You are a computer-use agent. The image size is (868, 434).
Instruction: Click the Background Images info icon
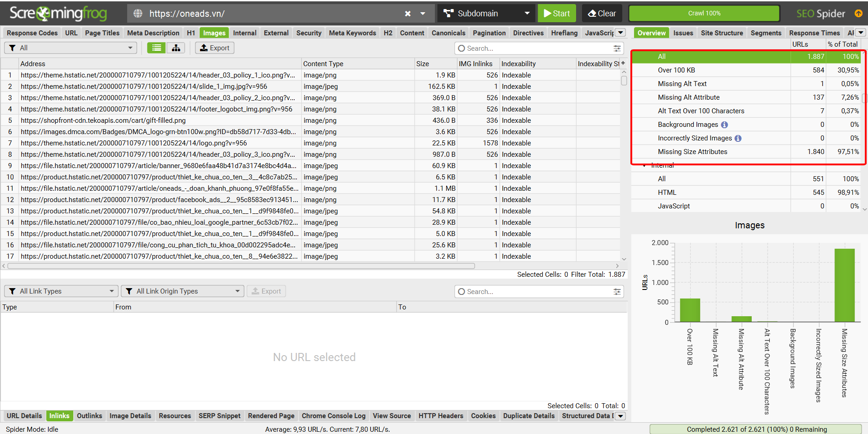point(725,125)
